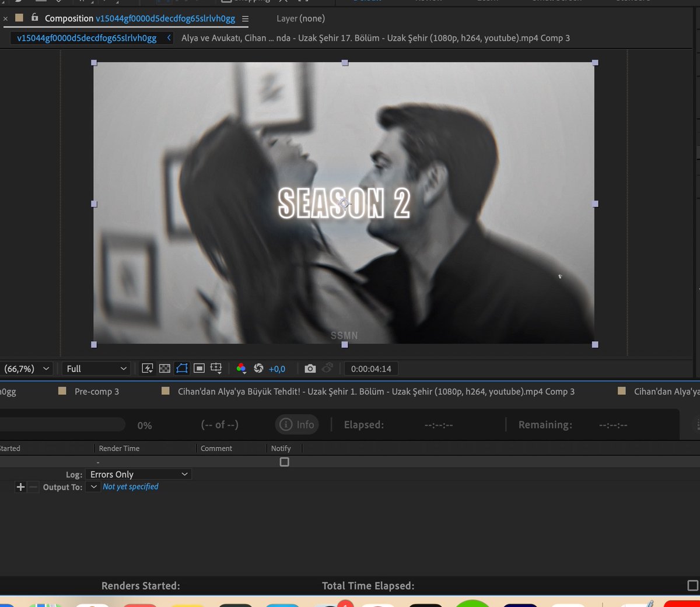Toggle mask and shape path visibility
This screenshot has width=700, height=607.
(182, 369)
